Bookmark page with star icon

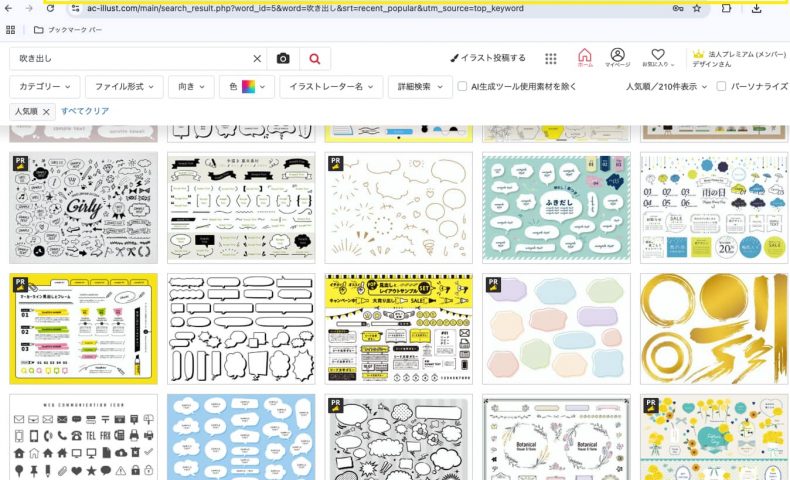tap(697, 8)
